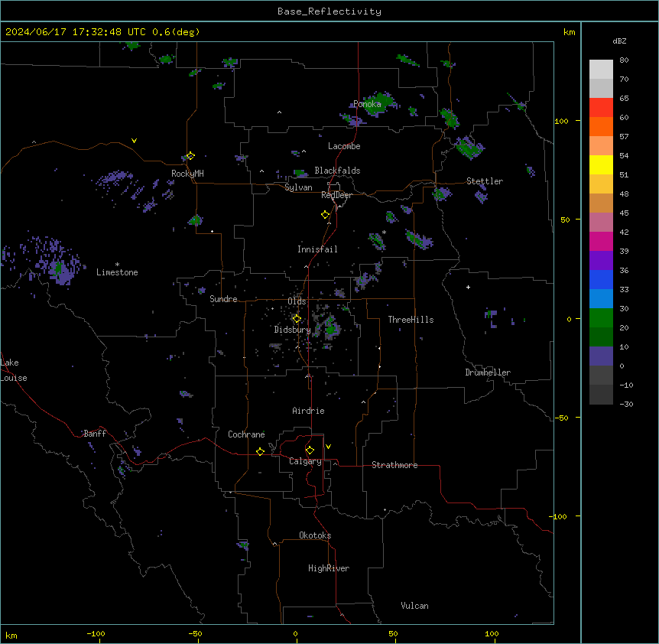Click the Base_Reflectivity title text
Screen dimensions: 659x644
pyautogui.click(x=329, y=11)
